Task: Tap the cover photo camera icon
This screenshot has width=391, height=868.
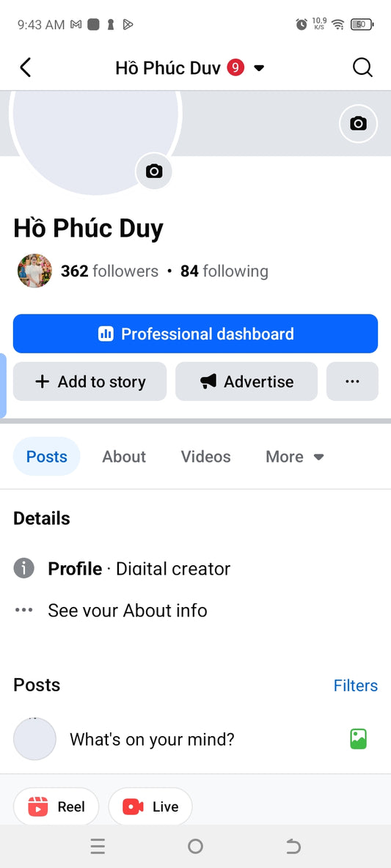Action: (x=358, y=123)
